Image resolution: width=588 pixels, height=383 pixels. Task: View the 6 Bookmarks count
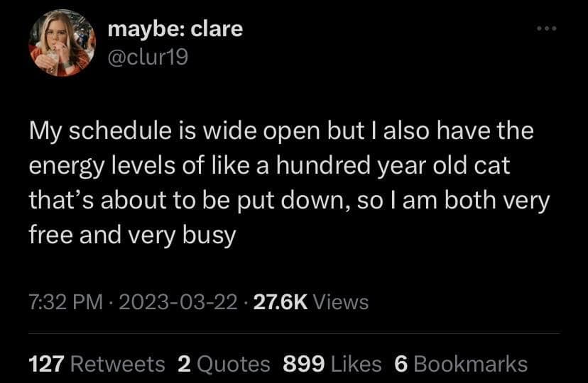pyautogui.click(x=461, y=364)
